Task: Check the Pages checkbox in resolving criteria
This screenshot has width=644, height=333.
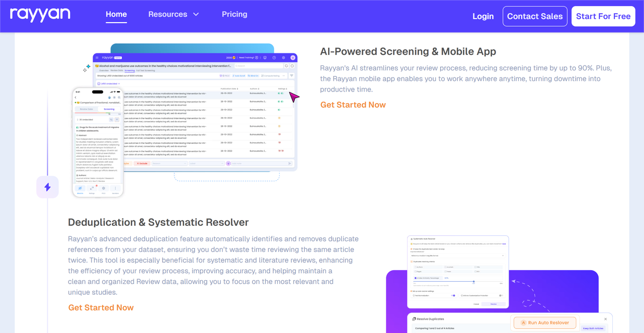Action: [x=416, y=272]
